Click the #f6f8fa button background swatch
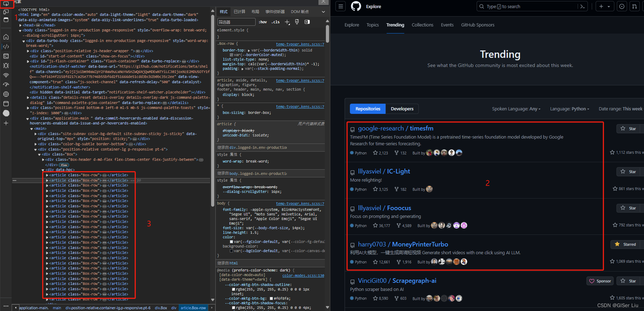This screenshot has height=311, width=644. click(271, 299)
